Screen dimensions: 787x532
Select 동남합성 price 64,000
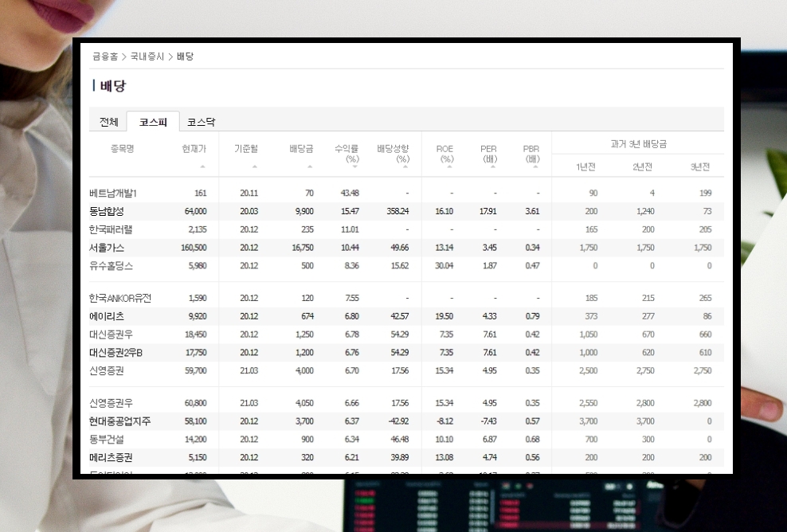click(196, 211)
